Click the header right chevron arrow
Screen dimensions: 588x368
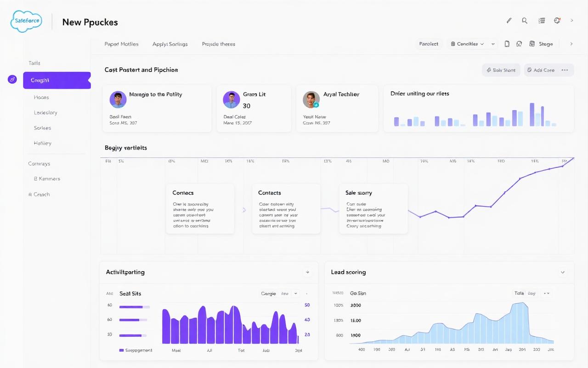point(572,21)
